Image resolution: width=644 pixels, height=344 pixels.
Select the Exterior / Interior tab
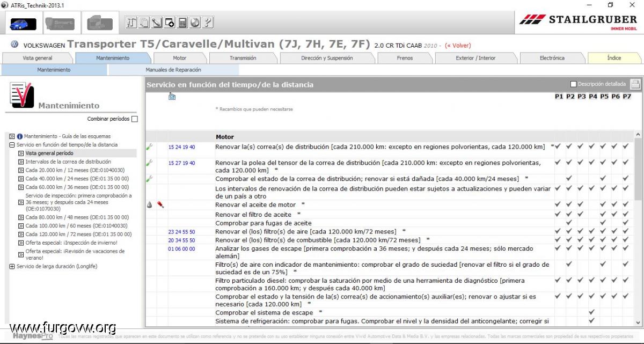(x=476, y=58)
